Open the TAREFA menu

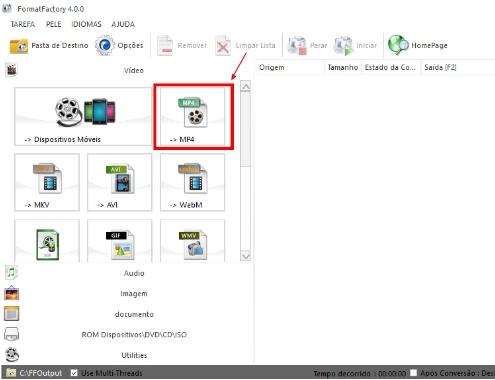coord(23,24)
